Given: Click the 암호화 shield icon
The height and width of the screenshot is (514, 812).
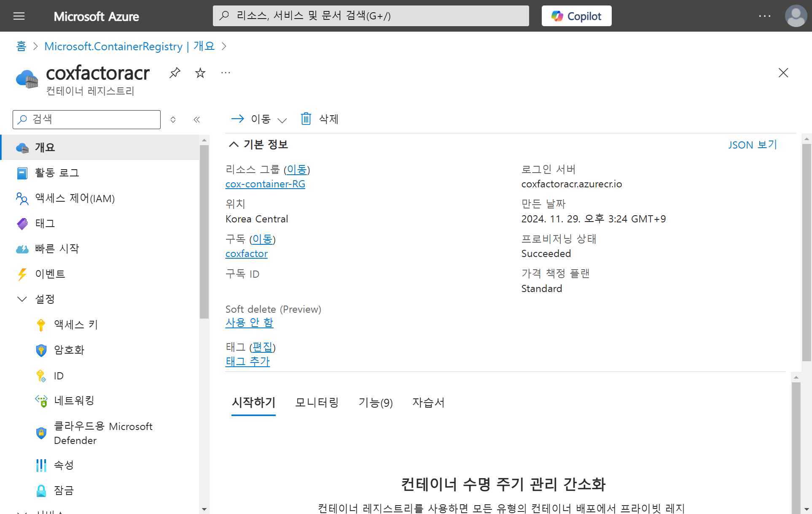Looking at the screenshot, I should [x=41, y=350].
